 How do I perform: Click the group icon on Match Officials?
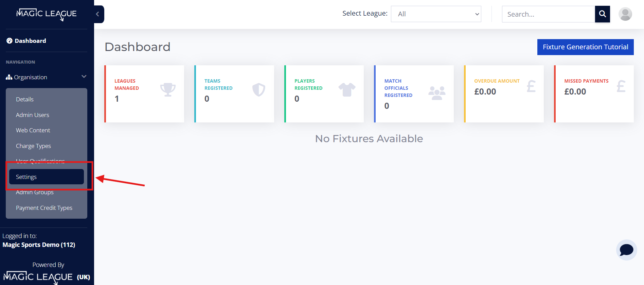(x=437, y=93)
